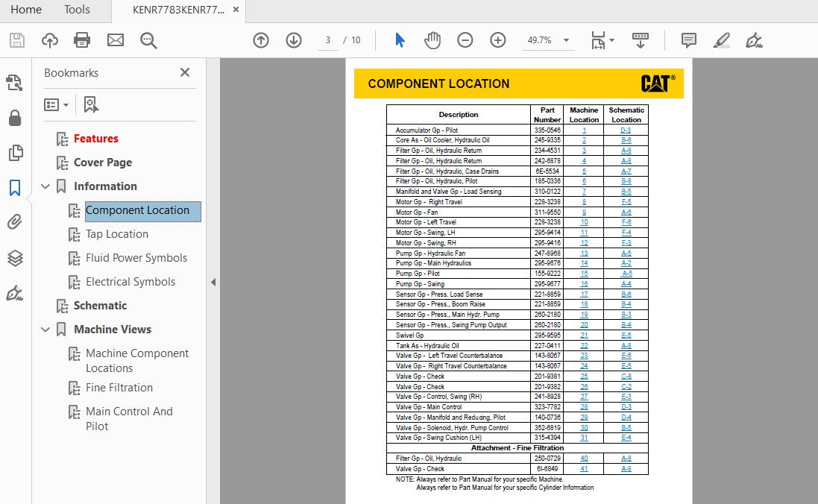Send file by email envelope icon
This screenshot has height=504, width=818.
pyautogui.click(x=116, y=40)
